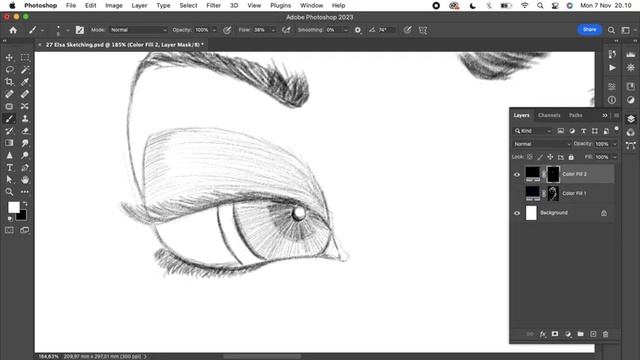Viewport: 640px width, 360px height.
Task: Select the Pen tool
Action: (25, 168)
